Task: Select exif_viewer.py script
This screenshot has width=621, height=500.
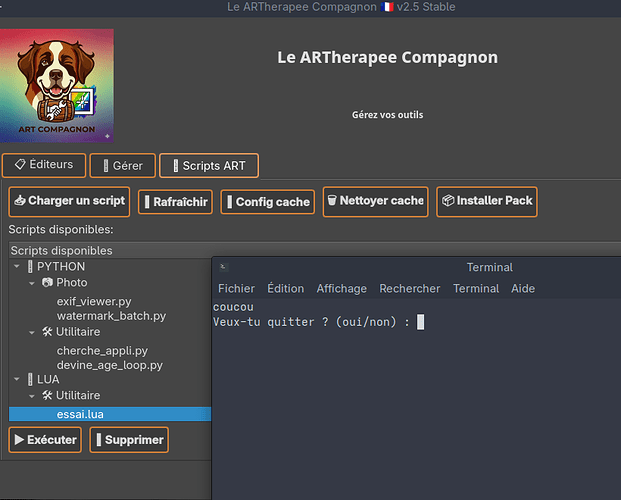Action: coord(94,302)
